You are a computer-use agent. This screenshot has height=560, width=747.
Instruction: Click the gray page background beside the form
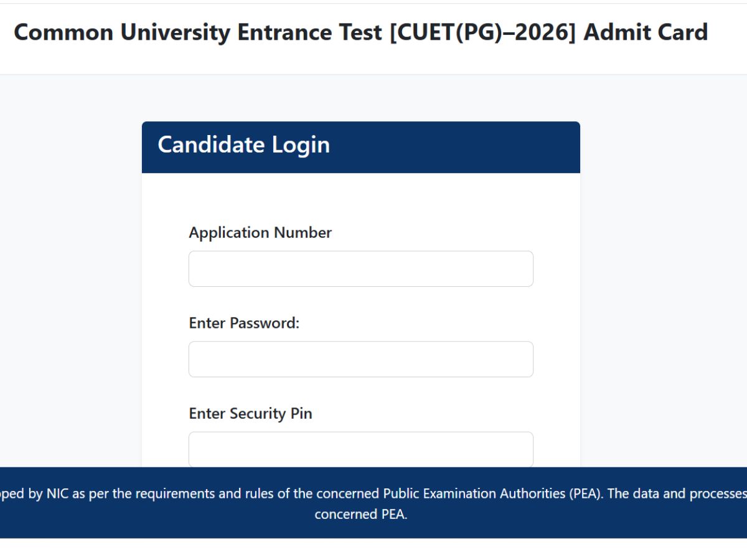[68, 280]
